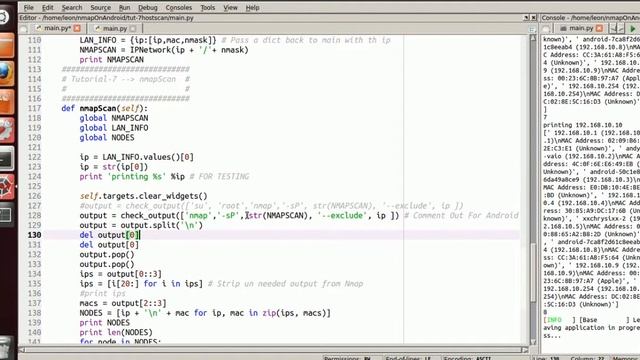Click line number 117 in gutter
Screen dimensions: 640x360
click(x=34, y=108)
